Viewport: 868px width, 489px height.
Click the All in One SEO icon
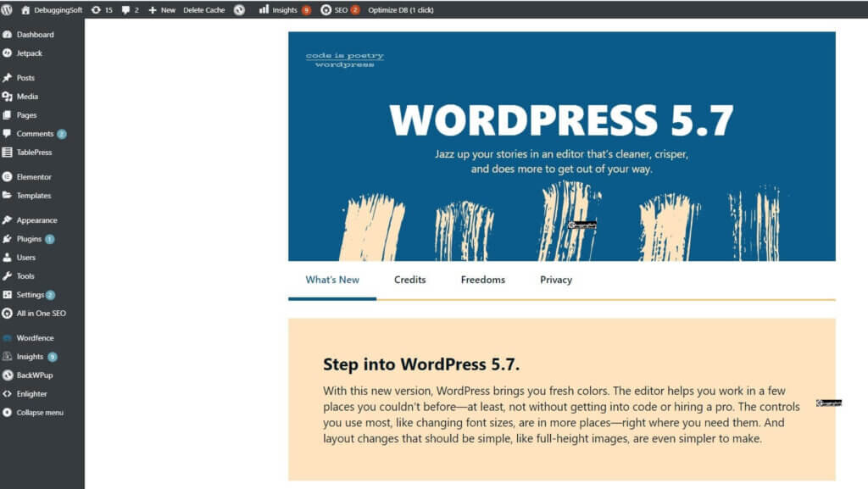(7, 313)
